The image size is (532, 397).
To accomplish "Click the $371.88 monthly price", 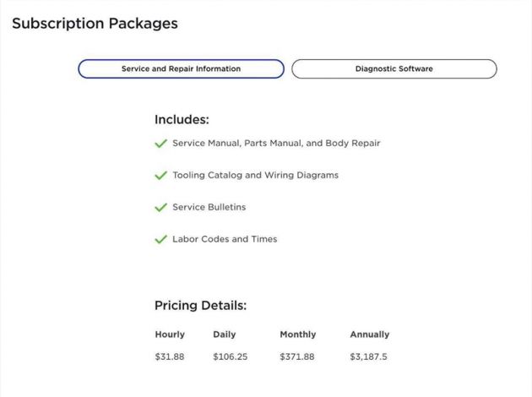I will coord(297,357).
